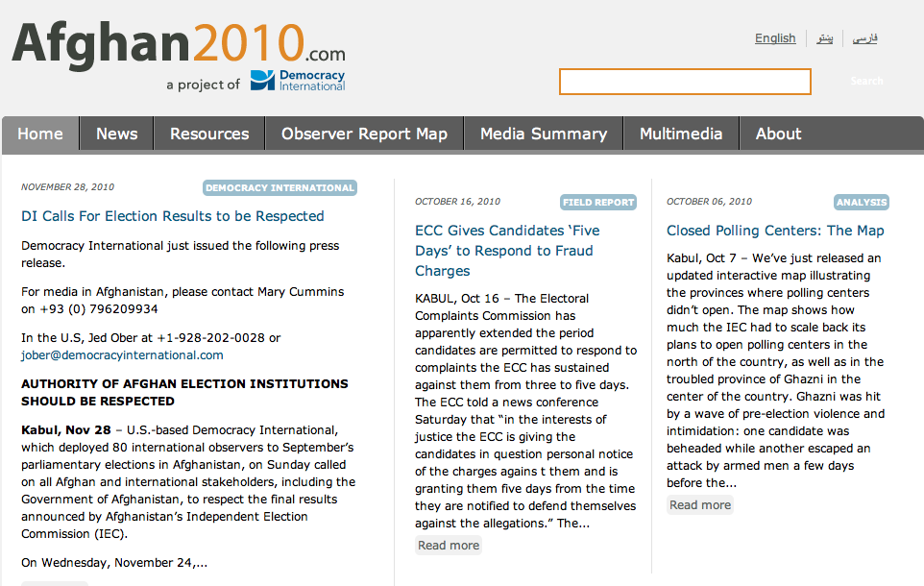924x586 pixels.
Task: Click in the search input field
Action: coord(685,82)
